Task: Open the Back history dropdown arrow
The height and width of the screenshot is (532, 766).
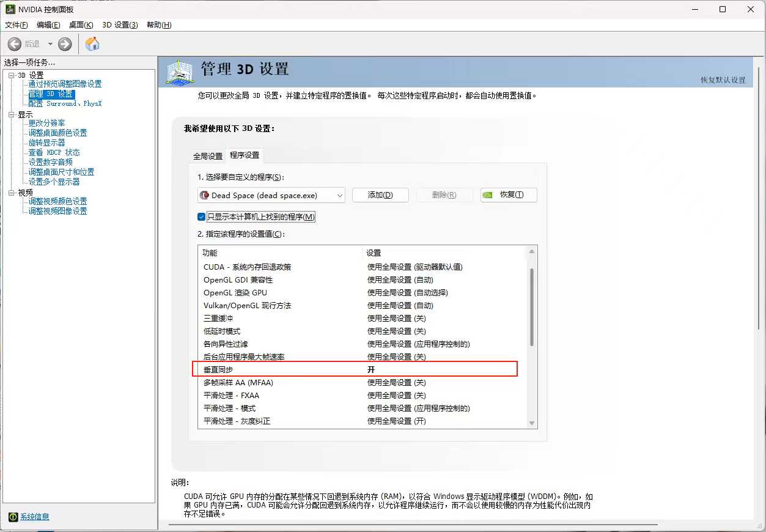Action: click(x=50, y=44)
